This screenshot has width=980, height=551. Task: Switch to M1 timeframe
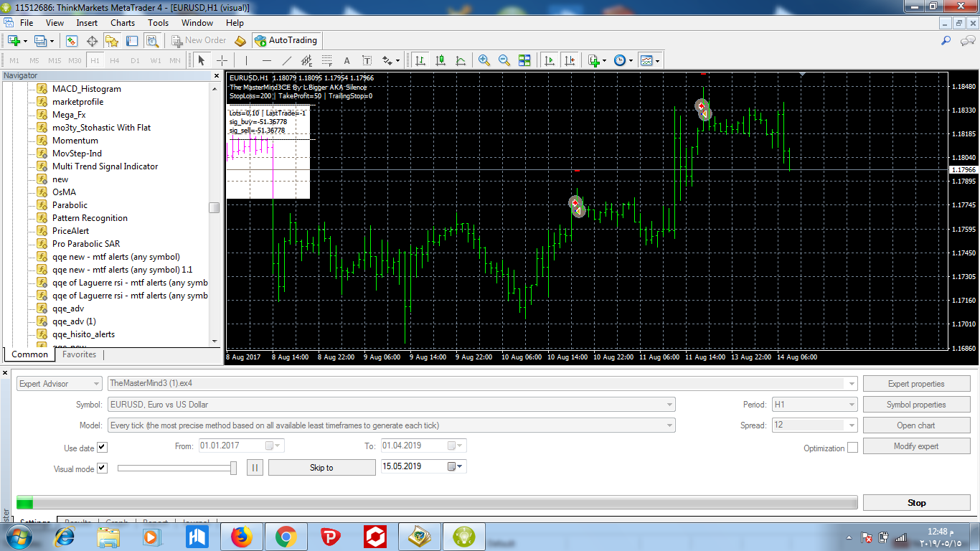coord(14,61)
